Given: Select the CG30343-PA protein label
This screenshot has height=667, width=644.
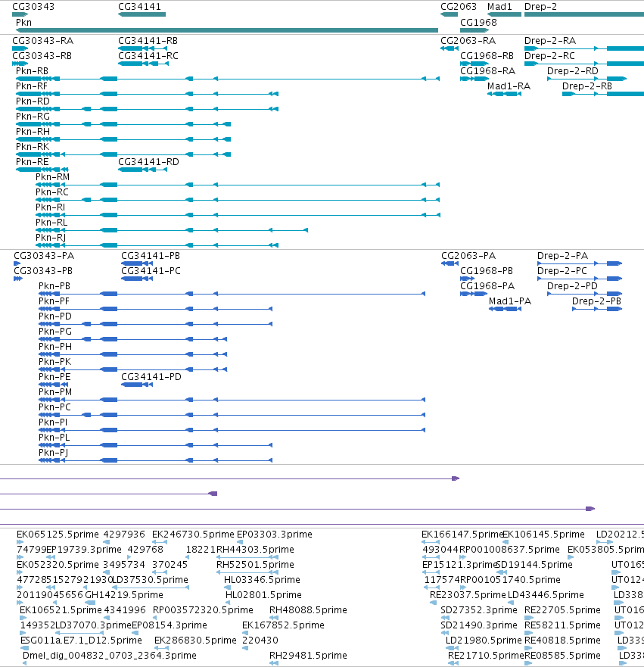Looking at the screenshot, I should pos(44,256).
